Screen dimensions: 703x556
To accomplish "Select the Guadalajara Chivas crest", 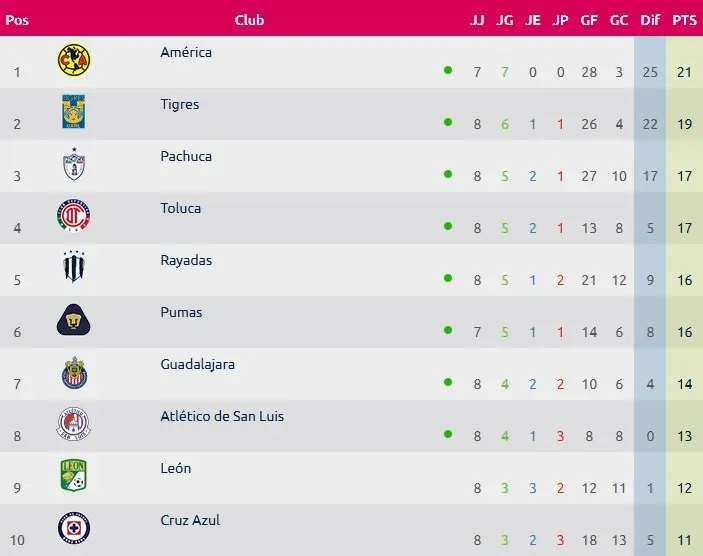I will click(74, 372).
